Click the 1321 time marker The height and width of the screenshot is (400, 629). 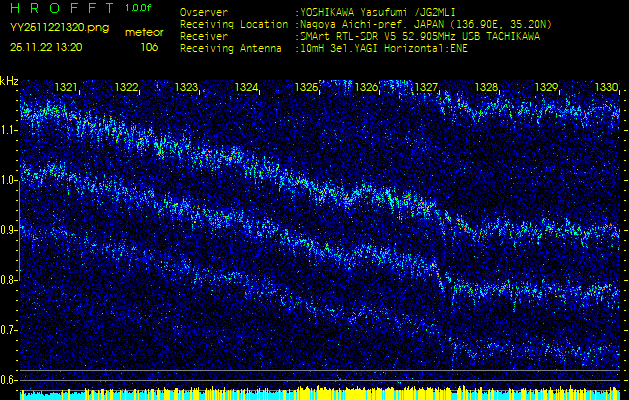tap(68, 88)
